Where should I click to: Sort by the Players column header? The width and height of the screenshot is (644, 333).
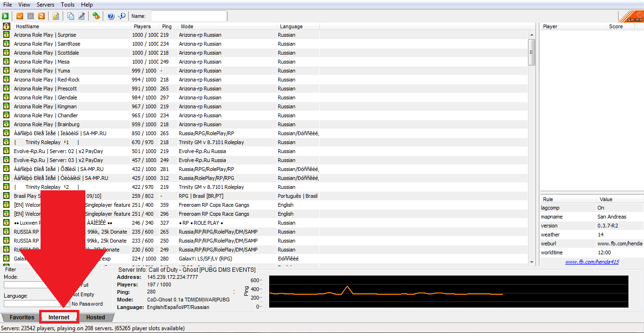pyautogui.click(x=145, y=26)
